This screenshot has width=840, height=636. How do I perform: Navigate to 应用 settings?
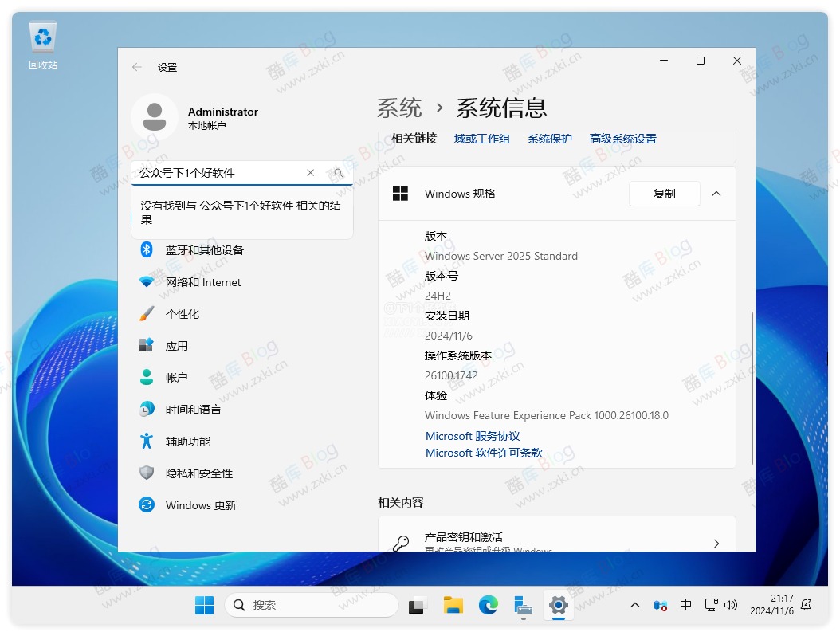[176, 345]
